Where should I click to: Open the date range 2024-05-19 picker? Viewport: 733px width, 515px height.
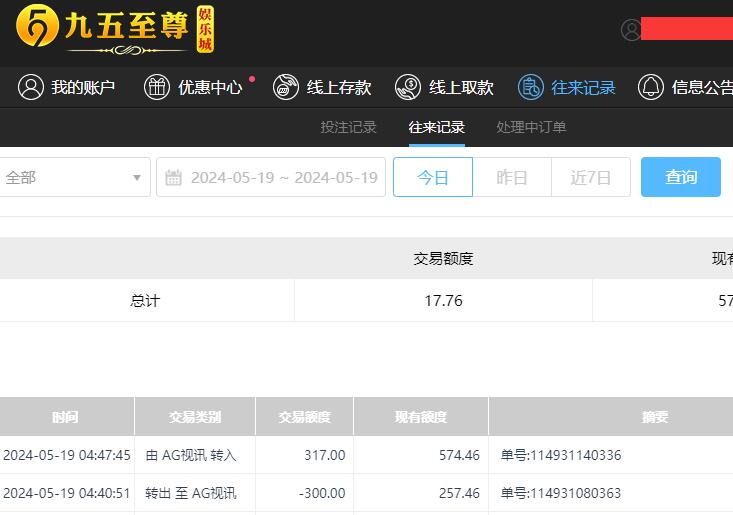(x=271, y=177)
